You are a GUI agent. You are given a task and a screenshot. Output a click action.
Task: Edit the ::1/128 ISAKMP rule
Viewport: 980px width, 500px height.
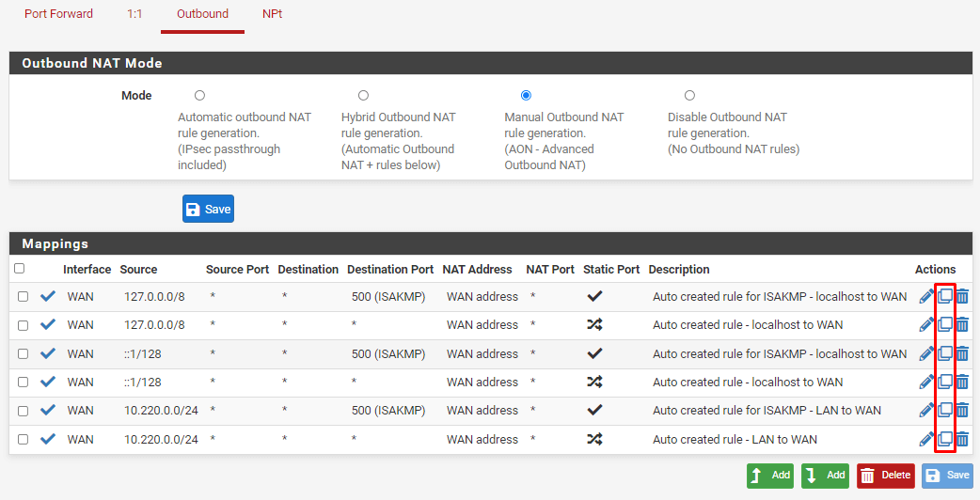926,353
